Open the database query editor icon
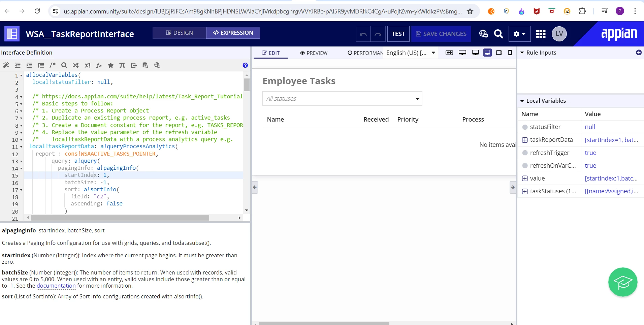The image size is (644, 325). 145,65
